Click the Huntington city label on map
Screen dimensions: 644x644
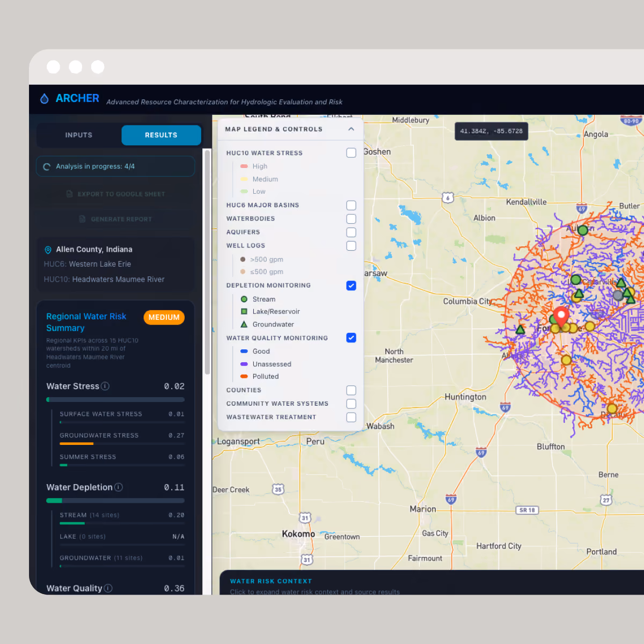tap(465, 397)
